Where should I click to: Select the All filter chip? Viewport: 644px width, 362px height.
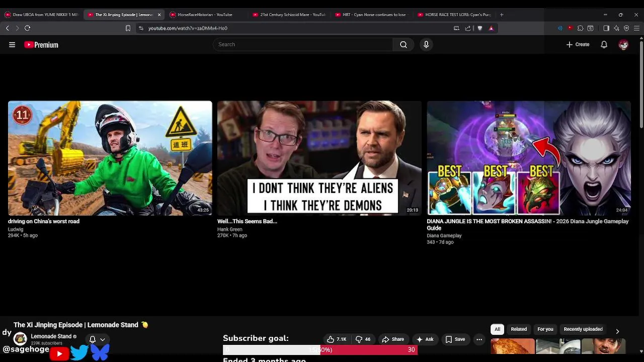click(497, 329)
